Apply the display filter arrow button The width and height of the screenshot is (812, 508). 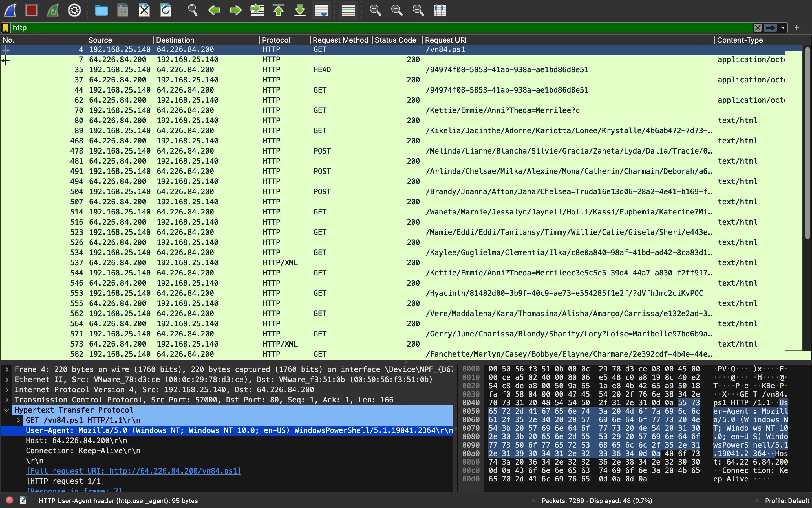pos(770,28)
